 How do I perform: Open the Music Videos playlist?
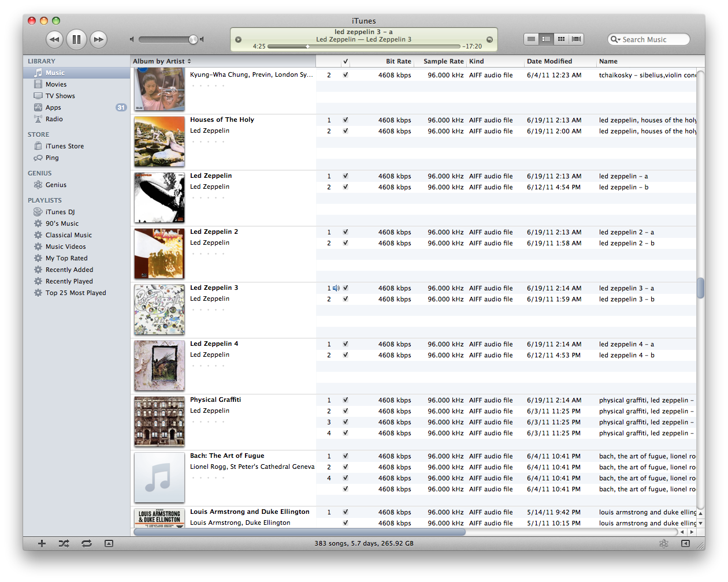76,247
